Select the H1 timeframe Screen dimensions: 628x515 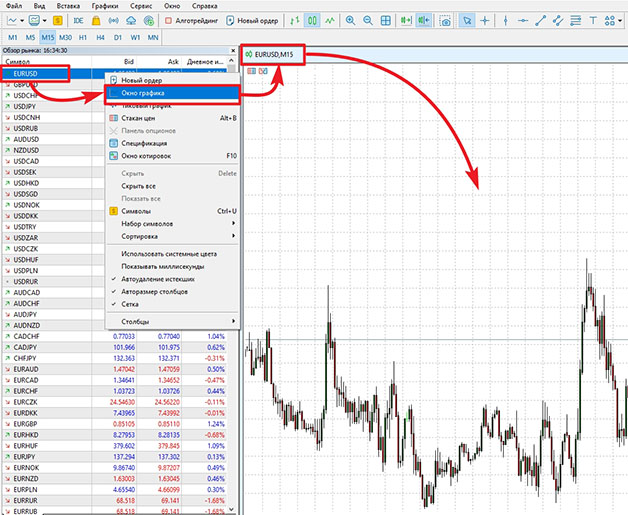click(84, 37)
